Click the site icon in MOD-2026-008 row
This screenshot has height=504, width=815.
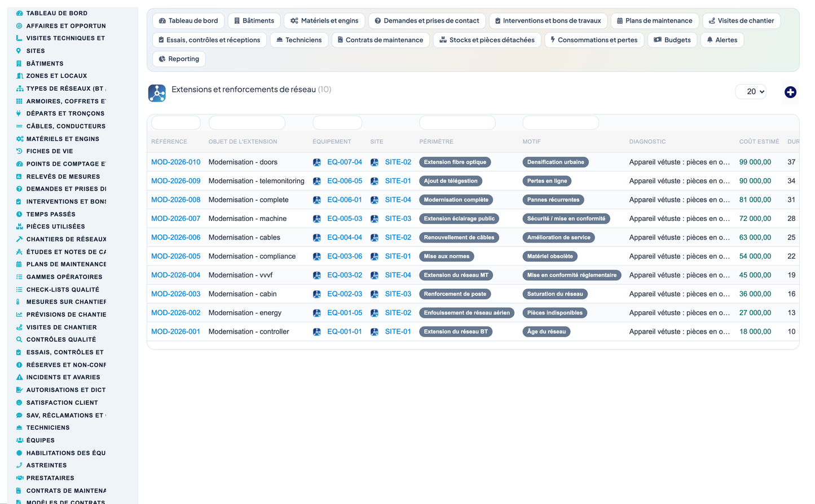pyautogui.click(x=375, y=200)
